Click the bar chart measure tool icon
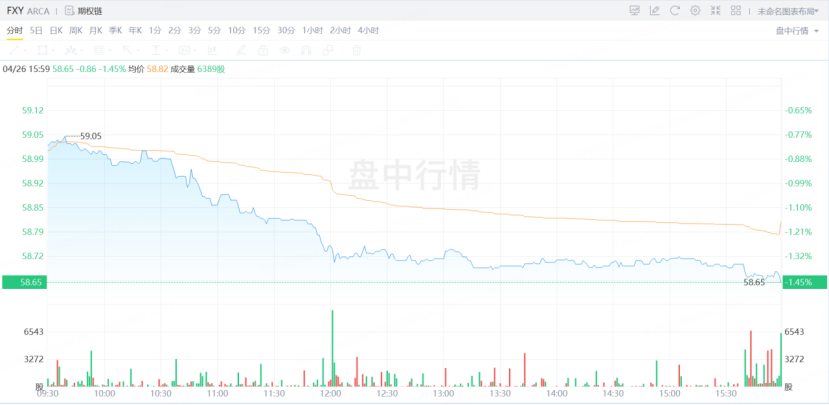This screenshot has width=829, height=405. (x=212, y=50)
